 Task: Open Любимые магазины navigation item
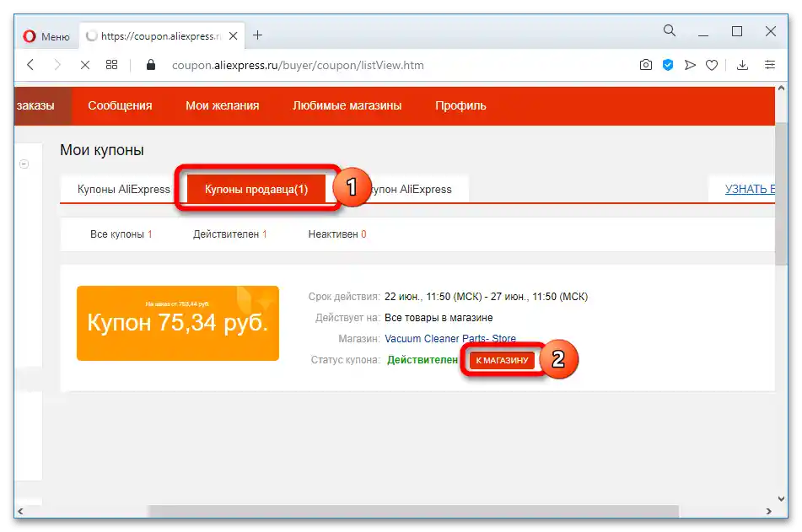coord(347,106)
